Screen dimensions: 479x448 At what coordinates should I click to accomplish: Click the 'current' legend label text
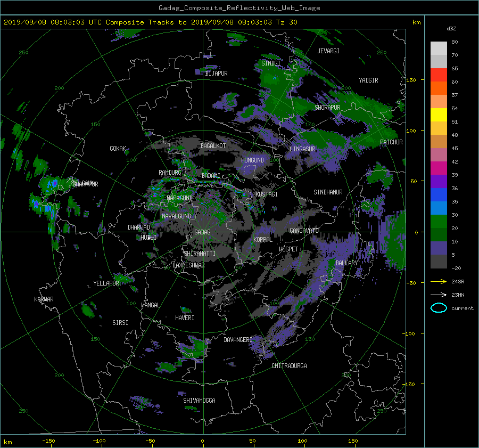point(462,308)
